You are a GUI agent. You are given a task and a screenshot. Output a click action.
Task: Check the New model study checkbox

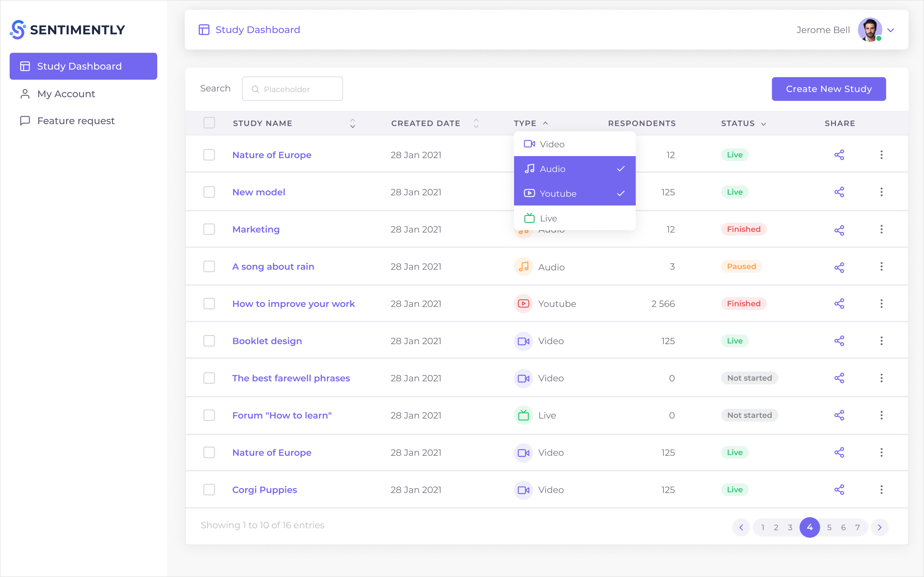click(x=209, y=192)
